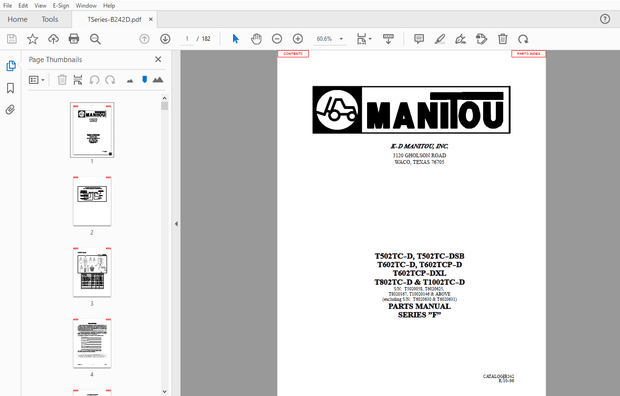620x396 pixels.
Task: Click the thumbnails scrollbar thumb
Action: point(164,106)
